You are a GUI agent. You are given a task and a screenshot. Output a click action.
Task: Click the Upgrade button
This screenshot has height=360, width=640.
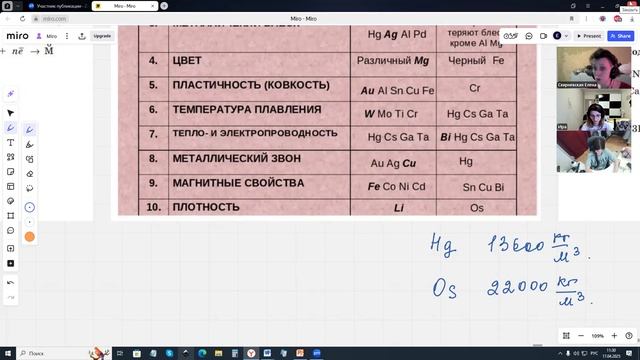(x=102, y=36)
